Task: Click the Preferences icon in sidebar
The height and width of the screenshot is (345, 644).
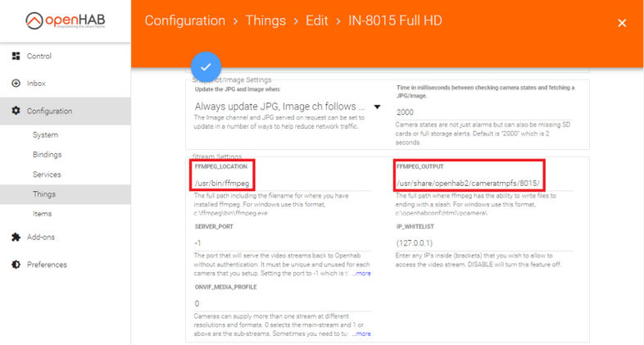Action: click(16, 265)
